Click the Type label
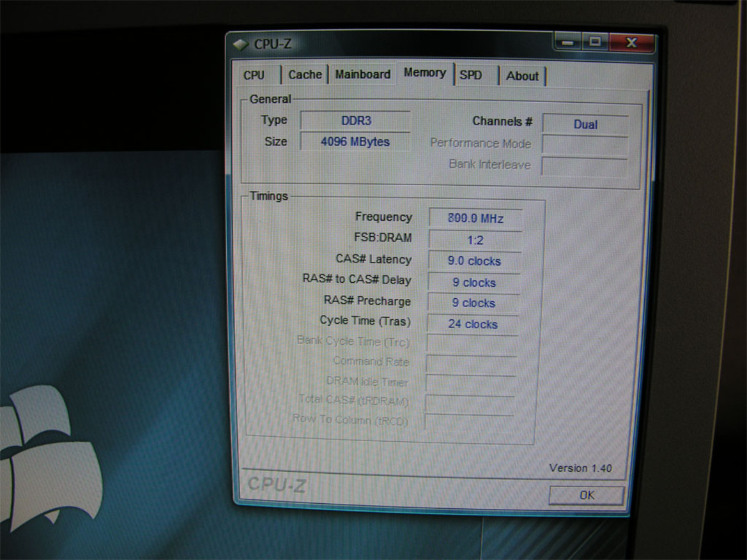747x560 pixels. point(274,120)
